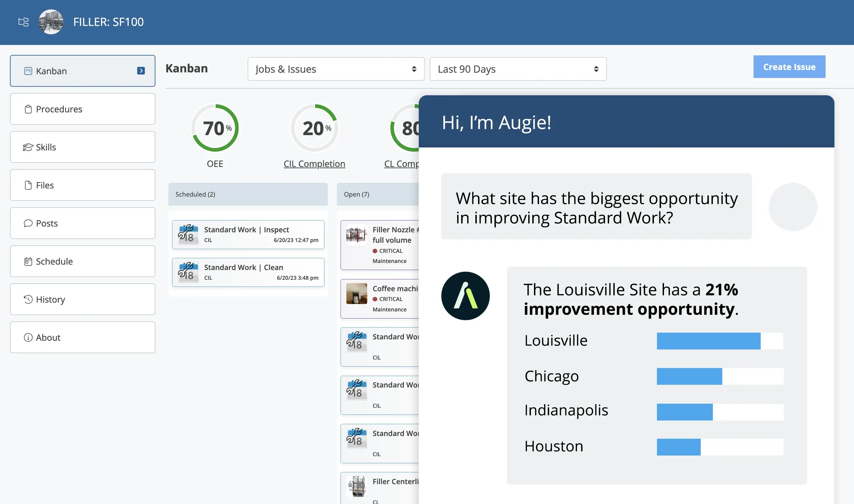This screenshot has width=854, height=504.
Task: View the History section
Action: pyautogui.click(x=82, y=299)
